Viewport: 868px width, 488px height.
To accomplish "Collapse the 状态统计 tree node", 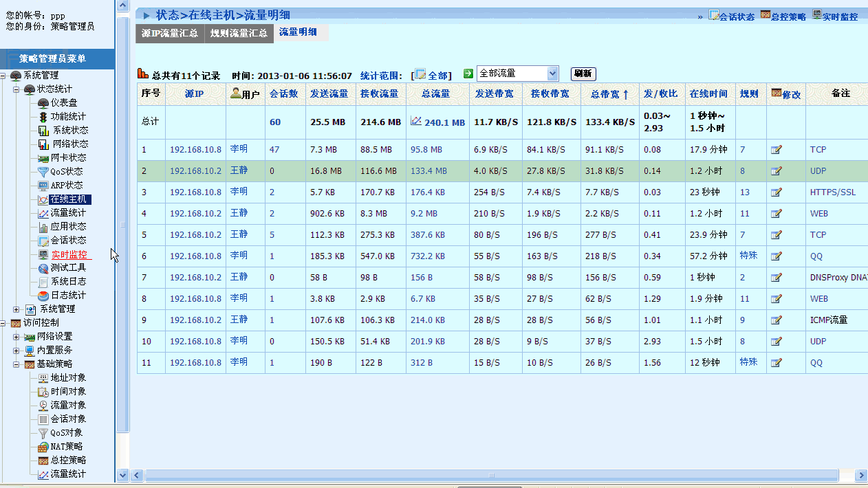I will pyautogui.click(x=17, y=89).
